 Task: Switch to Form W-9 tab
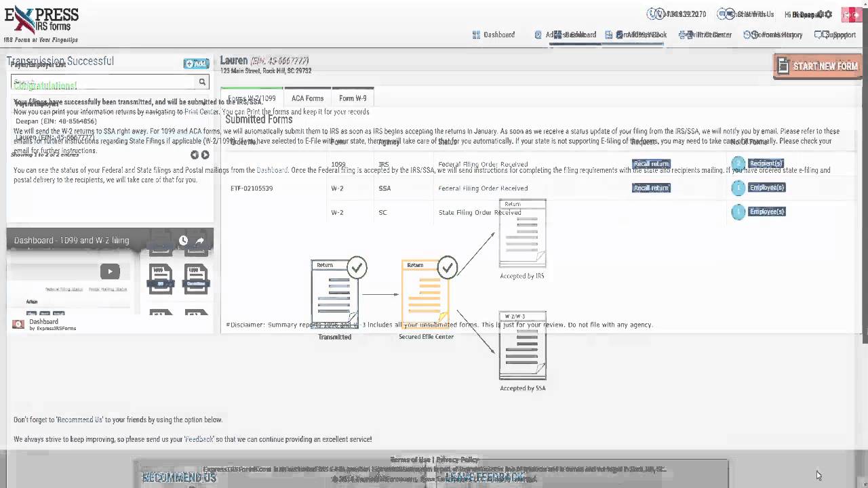tap(353, 98)
